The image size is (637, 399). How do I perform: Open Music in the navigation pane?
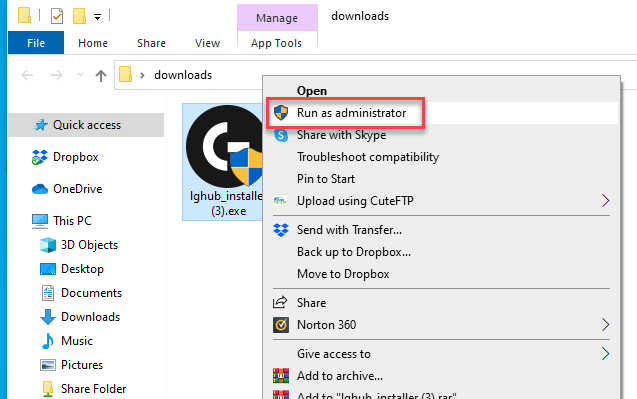77,341
